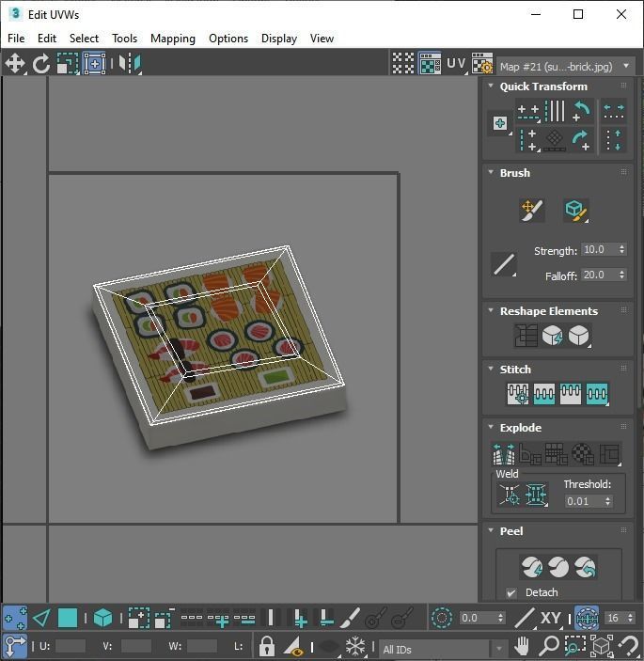Collapse the Quick Transform rollout
Image resolution: width=644 pixels, height=661 pixels.
(x=491, y=86)
